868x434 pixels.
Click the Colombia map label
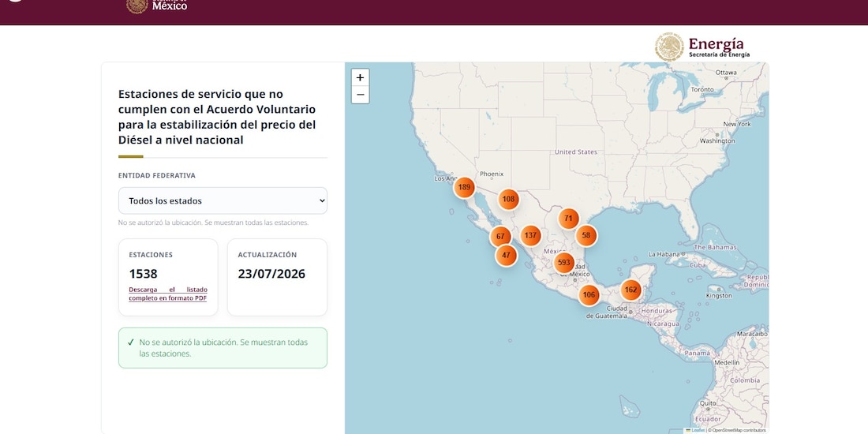(745, 380)
